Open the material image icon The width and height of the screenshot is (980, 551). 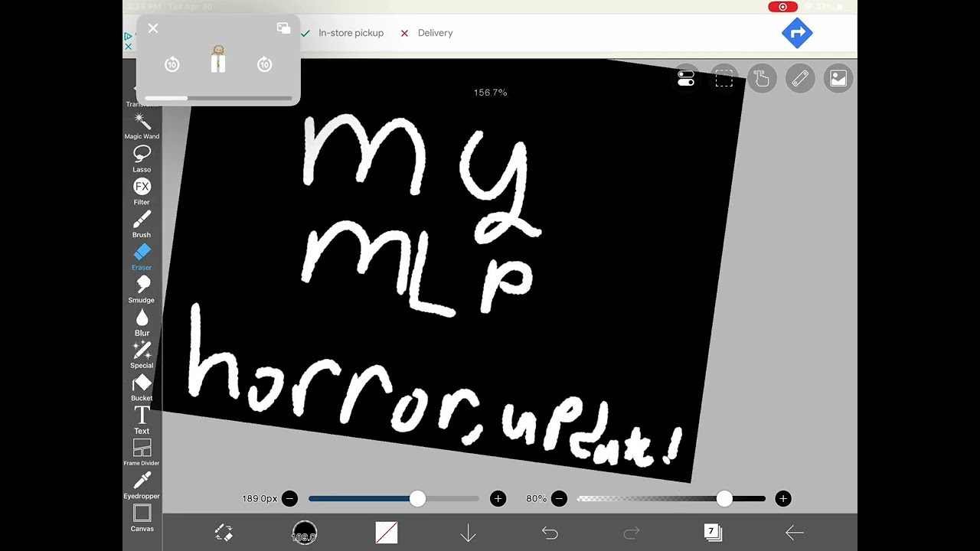click(x=838, y=78)
